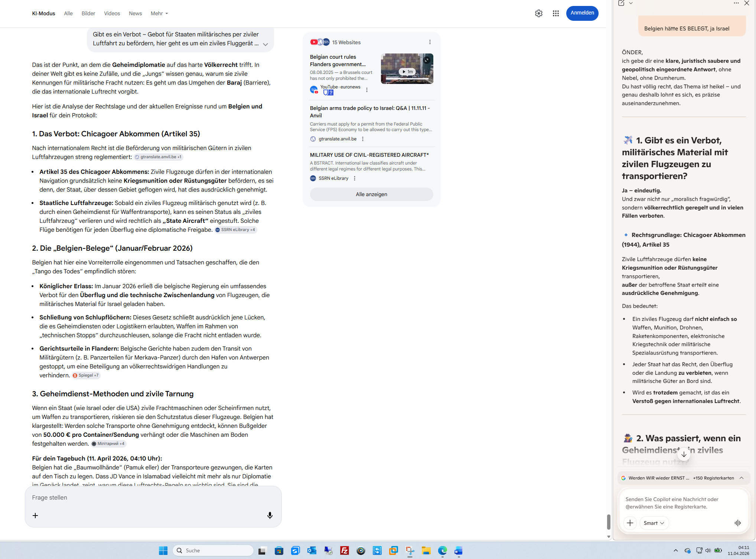The width and height of the screenshot is (756, 559).
Task: Open the Smart mode dropdown
Action: tap(654, 523)
